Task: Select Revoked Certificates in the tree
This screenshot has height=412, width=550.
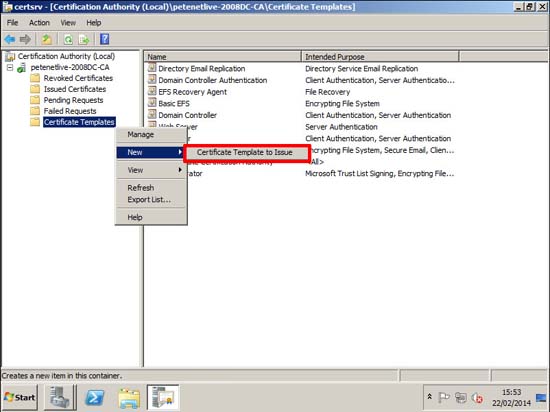Action: [78, 78]
